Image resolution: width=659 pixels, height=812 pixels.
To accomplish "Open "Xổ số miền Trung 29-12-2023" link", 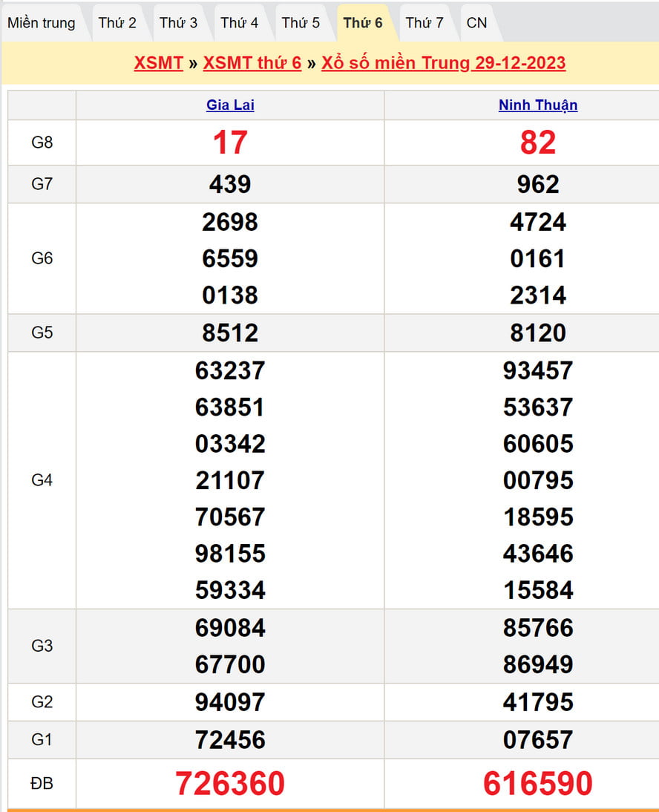I will [x=443, y=62].
